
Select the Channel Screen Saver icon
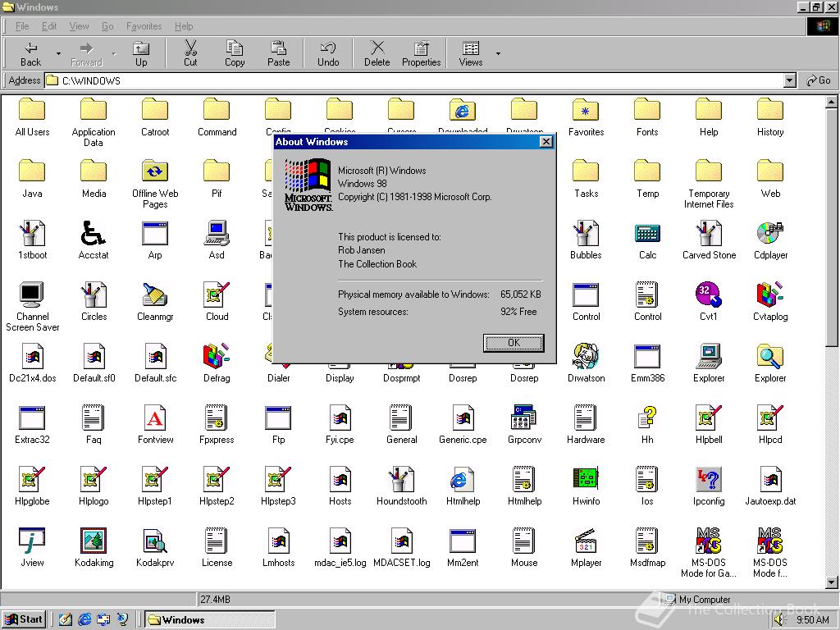31,294
